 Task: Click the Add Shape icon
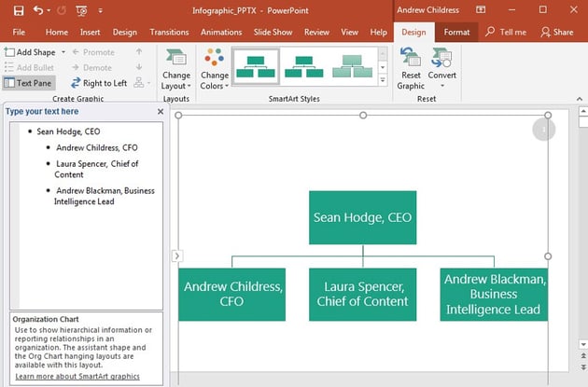coord(10,53)
